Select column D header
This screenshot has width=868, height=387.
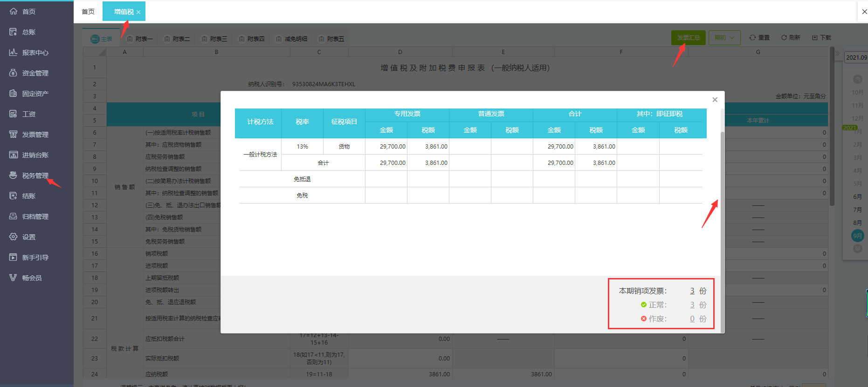click(400, 52)
